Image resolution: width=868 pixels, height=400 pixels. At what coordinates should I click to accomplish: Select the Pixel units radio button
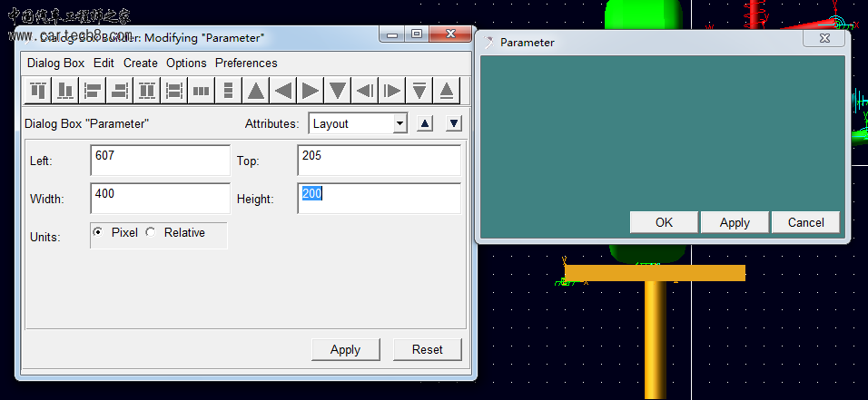coord(98,232)
